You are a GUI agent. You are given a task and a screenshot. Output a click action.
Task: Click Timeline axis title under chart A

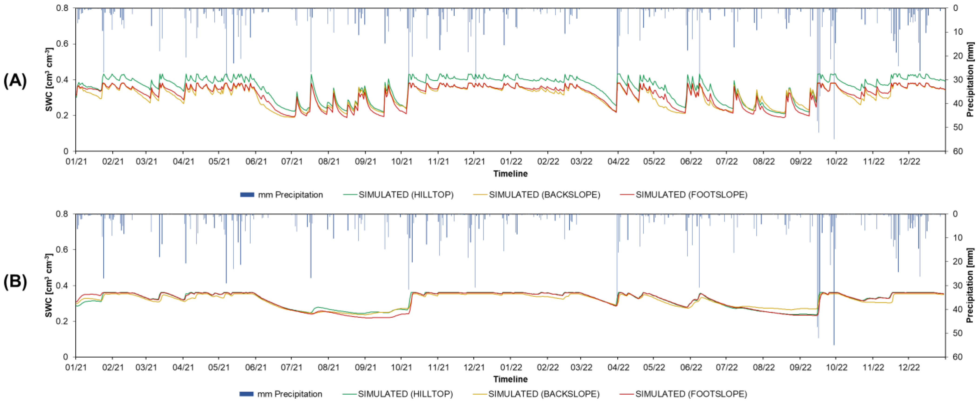(x=510, y=174)
